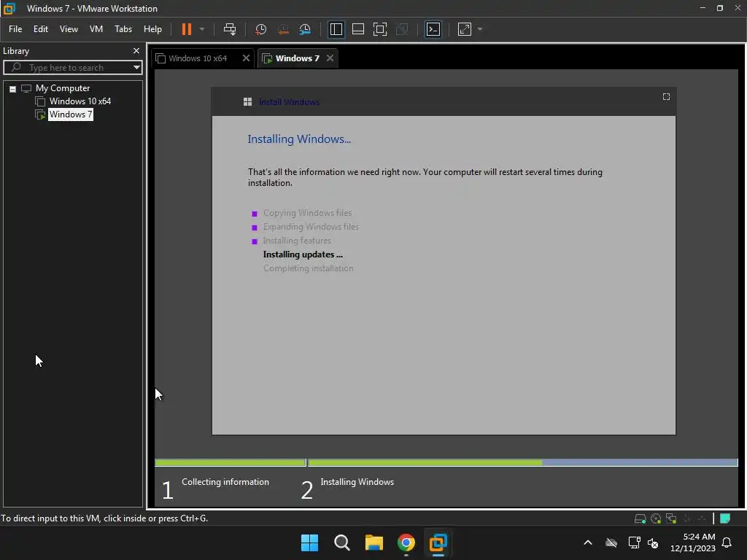Click the hard disk status icon

pos(640,518)
